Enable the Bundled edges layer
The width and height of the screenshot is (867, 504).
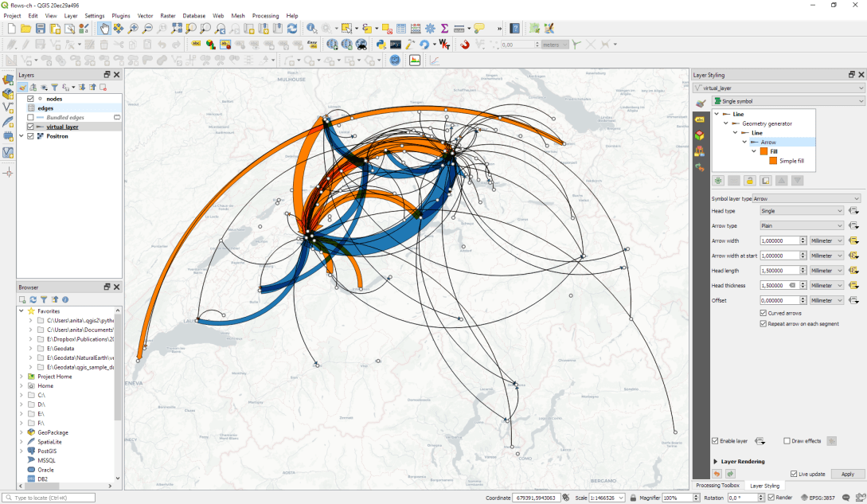click(30, 117)
